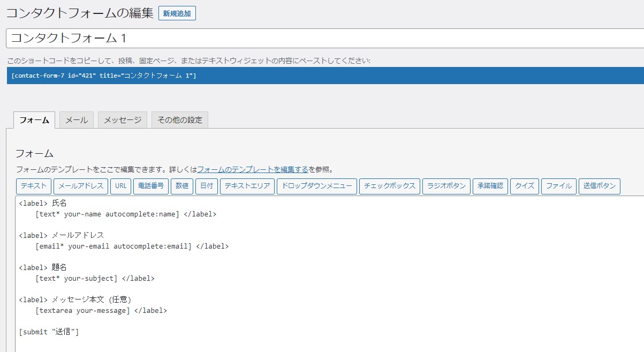Click the [email* your-email autocomplete:email] line
The height and width of the screenshot is (352, 644).
pos(132,246)
